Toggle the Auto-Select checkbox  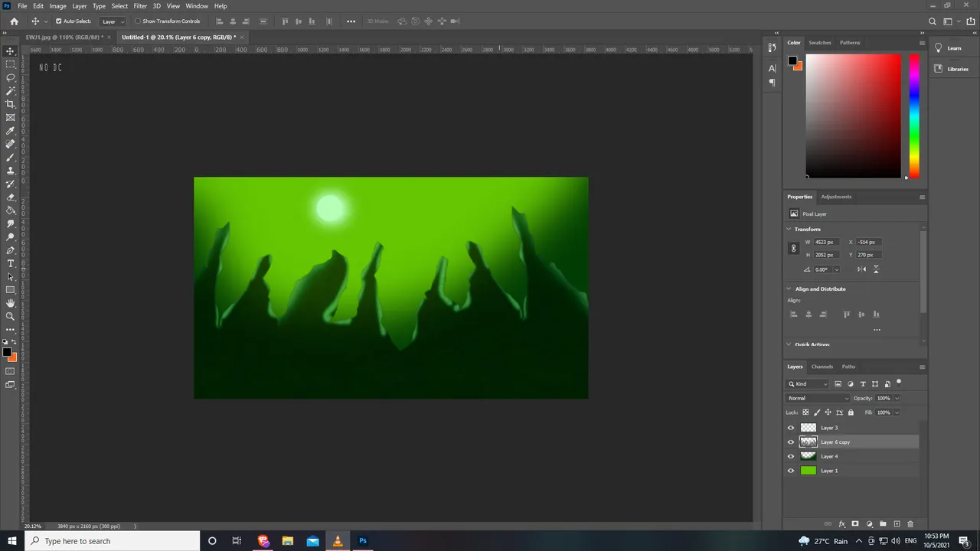(x=58, y=21)
